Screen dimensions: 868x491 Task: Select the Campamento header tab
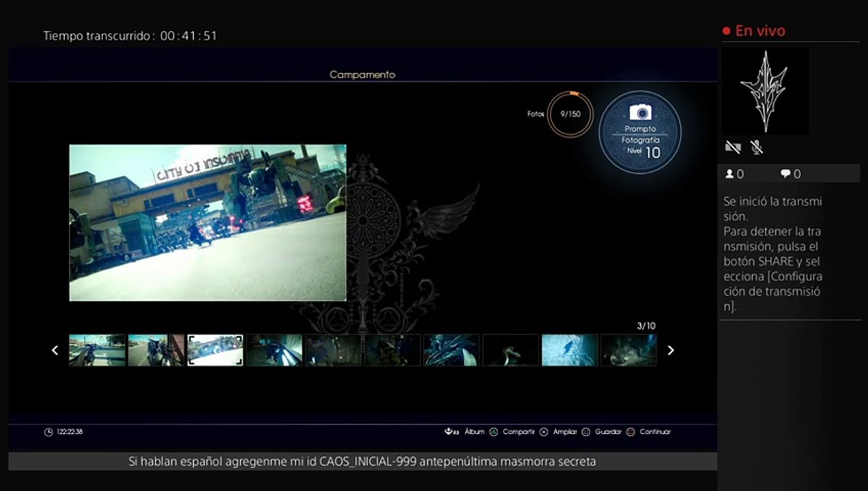point(362,74)
